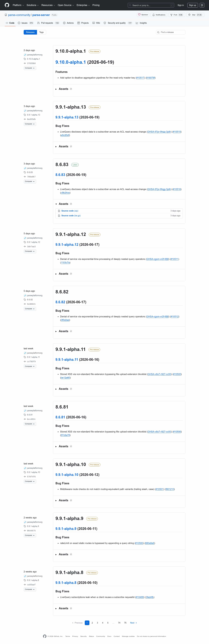The image size is (209, 644).
Task: Collapse Assets under 8.6.83 release
Action: [x=64, y=204]
